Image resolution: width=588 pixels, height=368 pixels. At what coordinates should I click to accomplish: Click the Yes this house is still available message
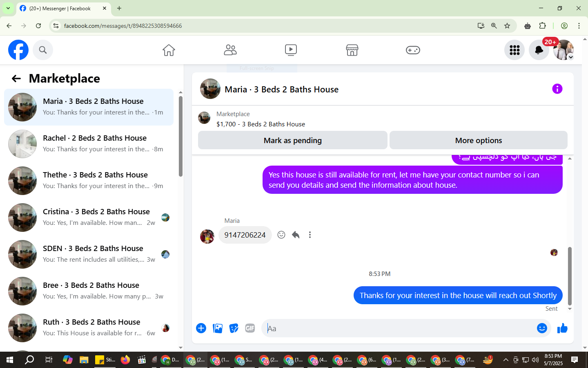(412, 180)
